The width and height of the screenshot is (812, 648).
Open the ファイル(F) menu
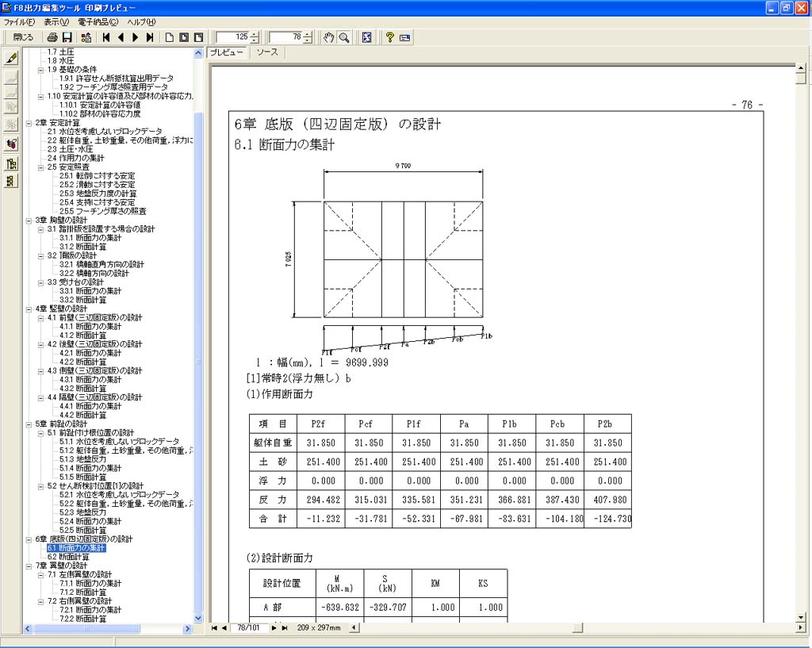pyautogui.click(x=19, y=21)
